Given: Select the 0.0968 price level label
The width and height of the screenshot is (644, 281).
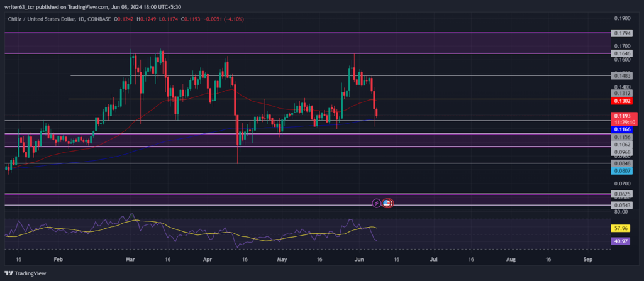Looking at the screenshot, I should coord(621,152).
